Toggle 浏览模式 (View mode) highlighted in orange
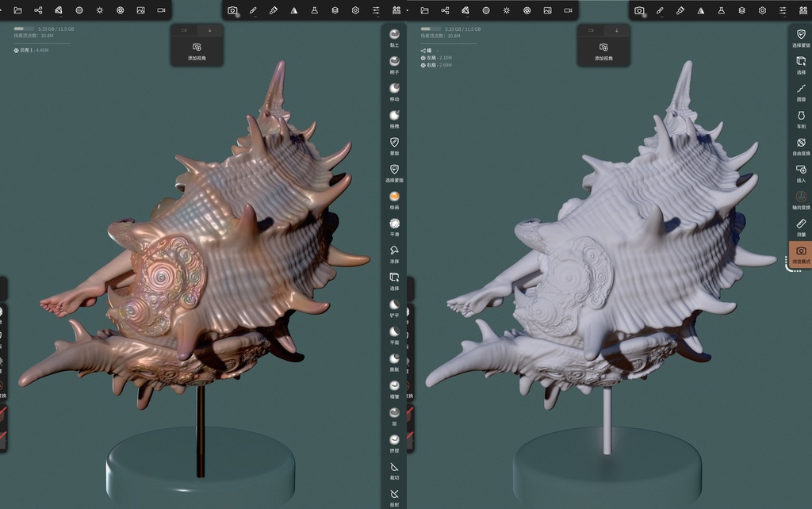The height and width of the screenshot is (509, 812). [x=801, y=251]
